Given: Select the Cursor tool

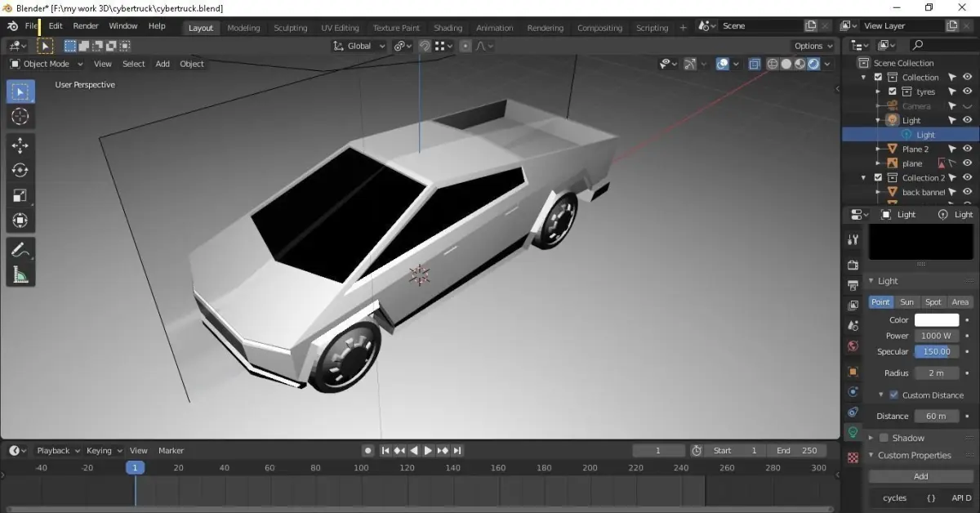Looking at the screenshot, I should [20, 117].
